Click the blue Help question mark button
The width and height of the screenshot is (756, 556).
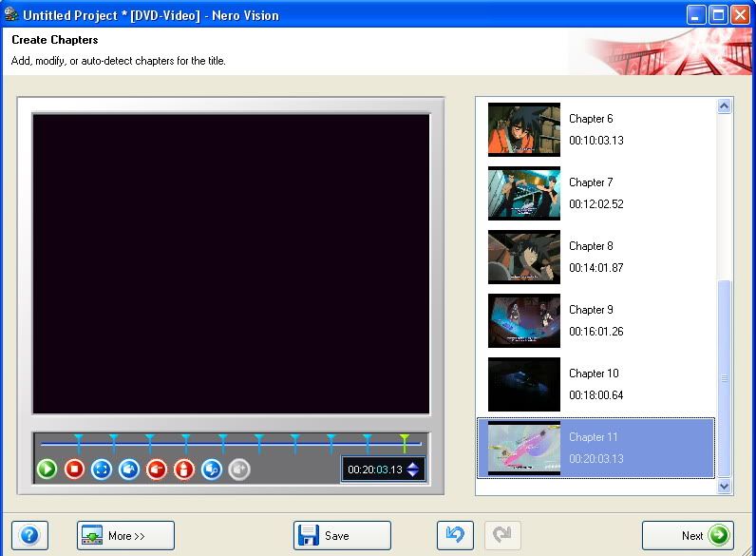(29, 535)
